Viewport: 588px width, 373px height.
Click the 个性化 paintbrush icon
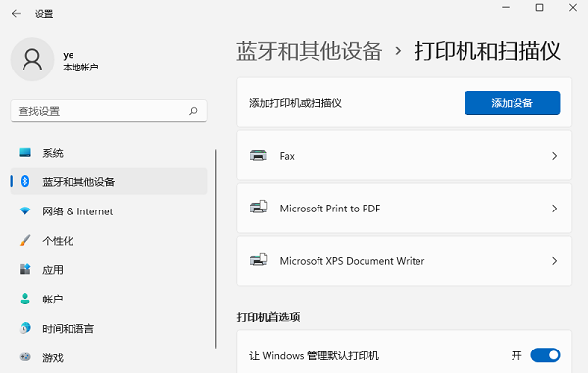click(24, 240)
